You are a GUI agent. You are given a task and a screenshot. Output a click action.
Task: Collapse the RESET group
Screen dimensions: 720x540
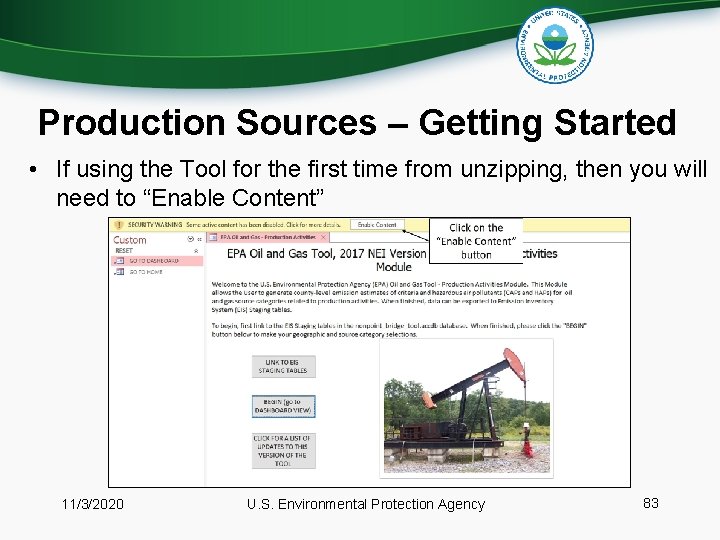pos(196,251)
